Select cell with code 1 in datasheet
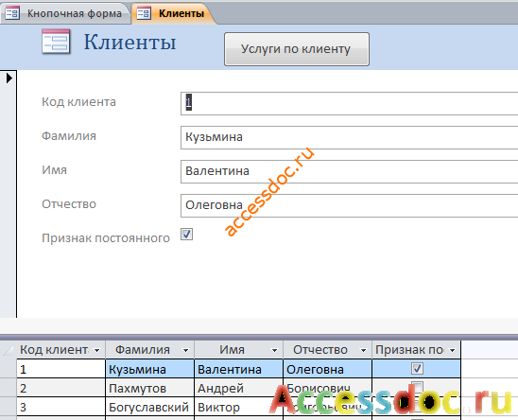This screenshot has width=518, height=420. (x=60, y=369)
